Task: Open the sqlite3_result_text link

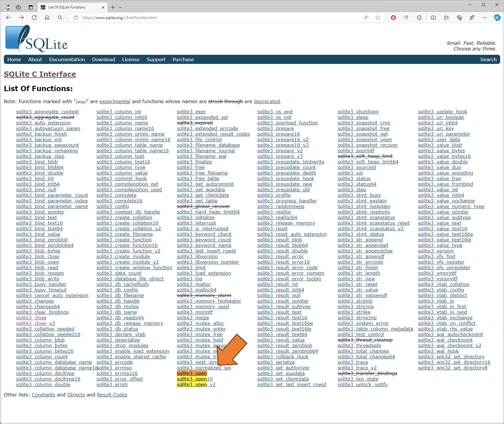Action: (x=279, y=312)
